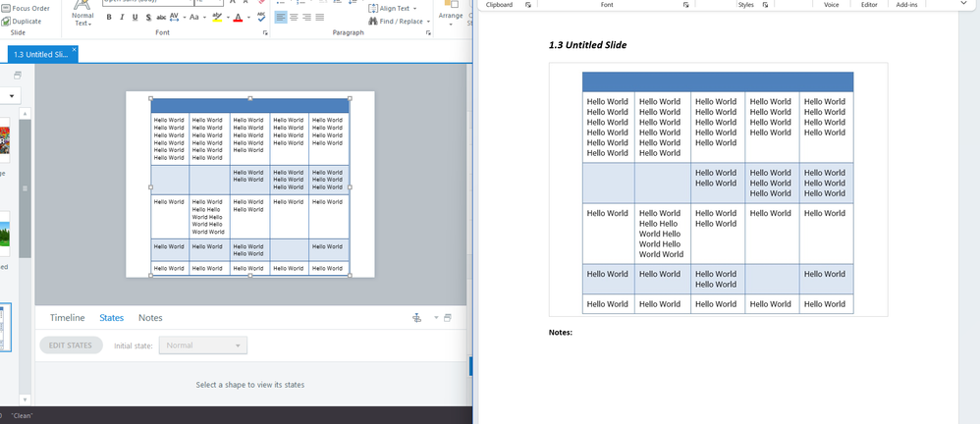Viewport: 980px width, 424px height.
Task: Open character spacing AV icon
Action: 175,18
